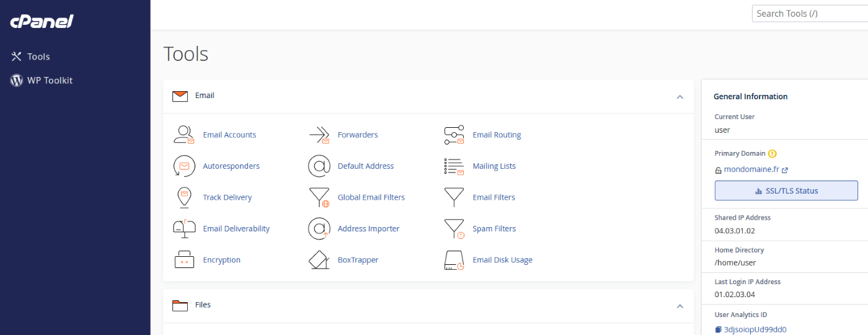The height and width of the screenshot is (335, 868).
Task: Click the BoxTrapper icon
Action: click(x=319, y=260)
